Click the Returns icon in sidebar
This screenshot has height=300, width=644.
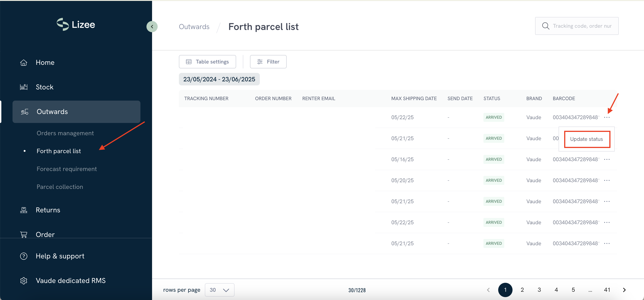click(23, 210)
